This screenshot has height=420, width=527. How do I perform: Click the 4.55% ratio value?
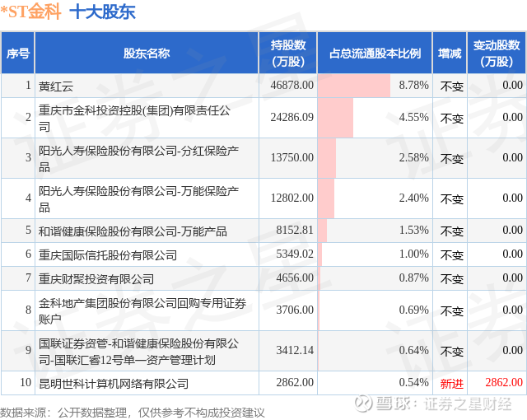tap(413, 117)
